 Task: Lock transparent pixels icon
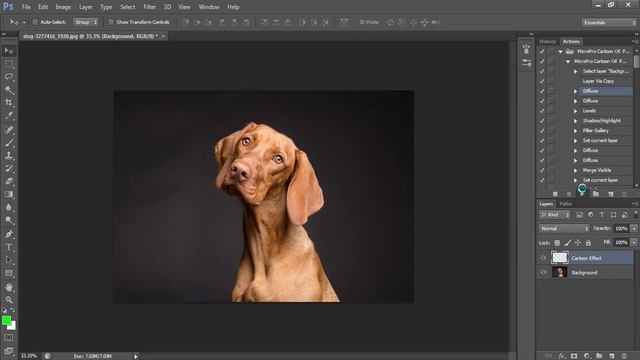(x=557, y=242)
